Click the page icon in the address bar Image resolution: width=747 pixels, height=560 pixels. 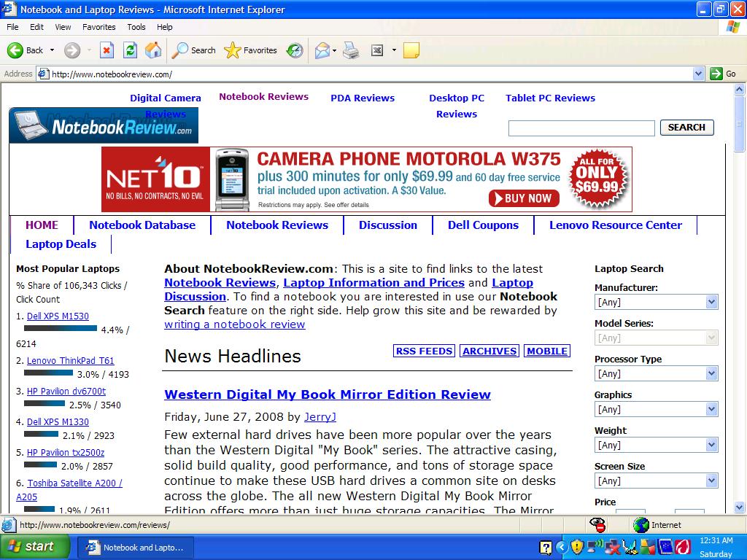pos(43,74)
